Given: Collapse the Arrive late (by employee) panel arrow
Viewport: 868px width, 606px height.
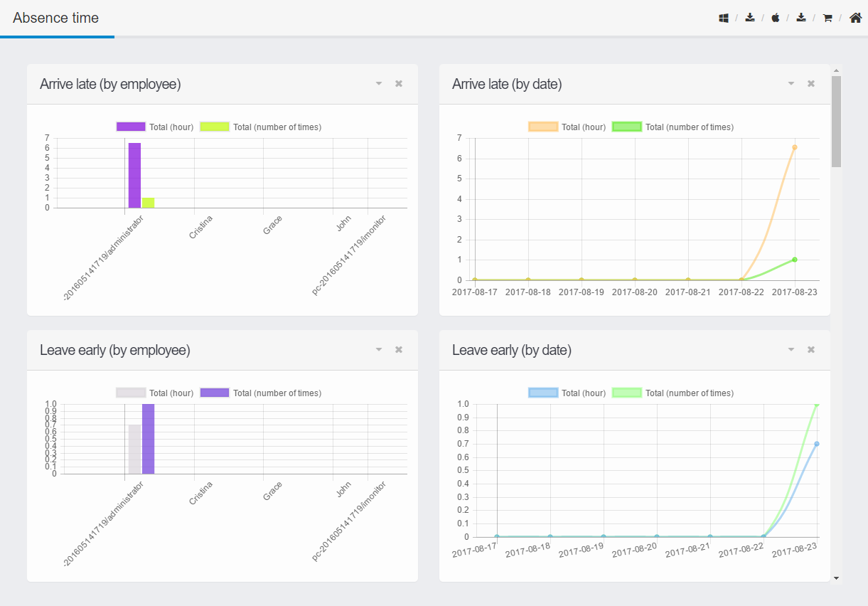Looking at the screenshot, I should coord(379,84).
